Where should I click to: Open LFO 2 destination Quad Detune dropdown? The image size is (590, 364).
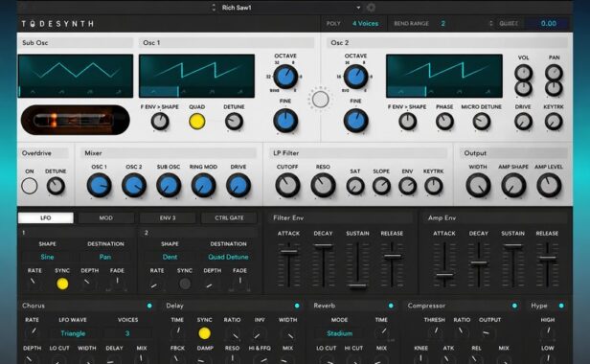point(228,257)
